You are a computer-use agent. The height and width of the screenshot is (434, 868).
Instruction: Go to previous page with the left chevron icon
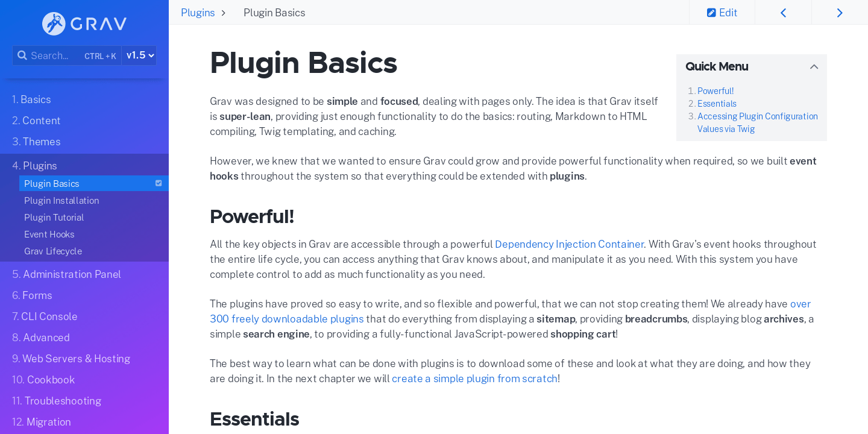click(783, 12)
